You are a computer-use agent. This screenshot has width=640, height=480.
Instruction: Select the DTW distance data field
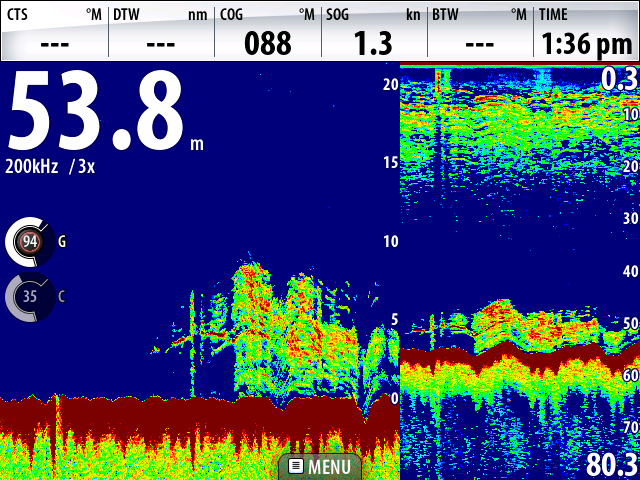(x=160, y=31)
